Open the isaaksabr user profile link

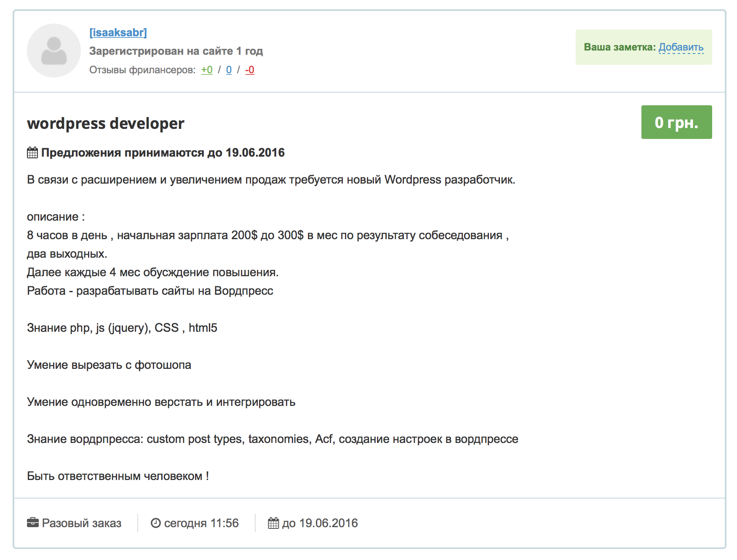click(118, 32)
